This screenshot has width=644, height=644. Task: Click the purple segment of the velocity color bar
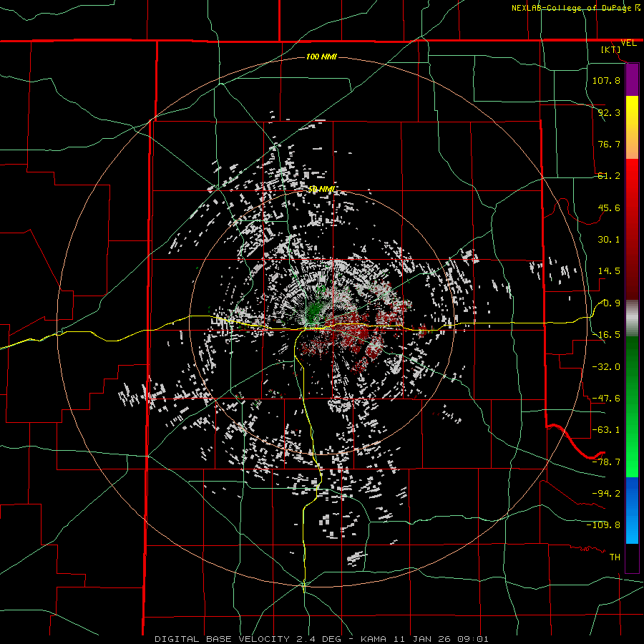click(x=632, y=80)
